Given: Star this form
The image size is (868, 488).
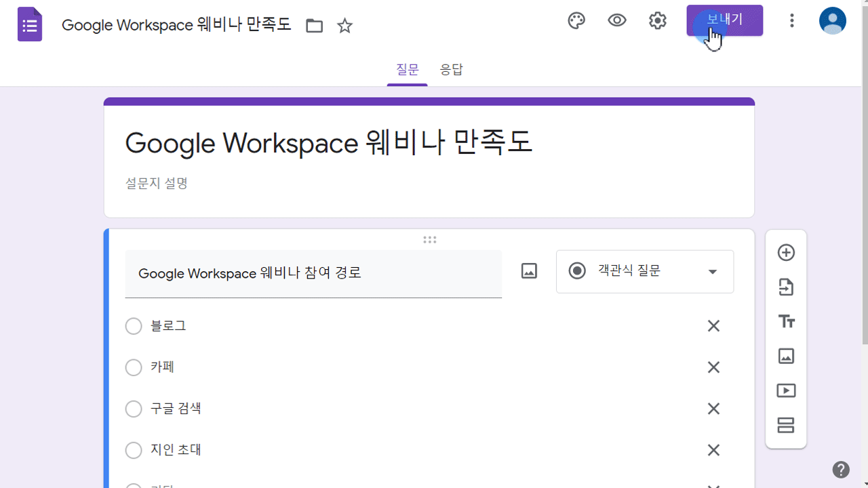Looking at the screenshot, I should pos(345,26).
